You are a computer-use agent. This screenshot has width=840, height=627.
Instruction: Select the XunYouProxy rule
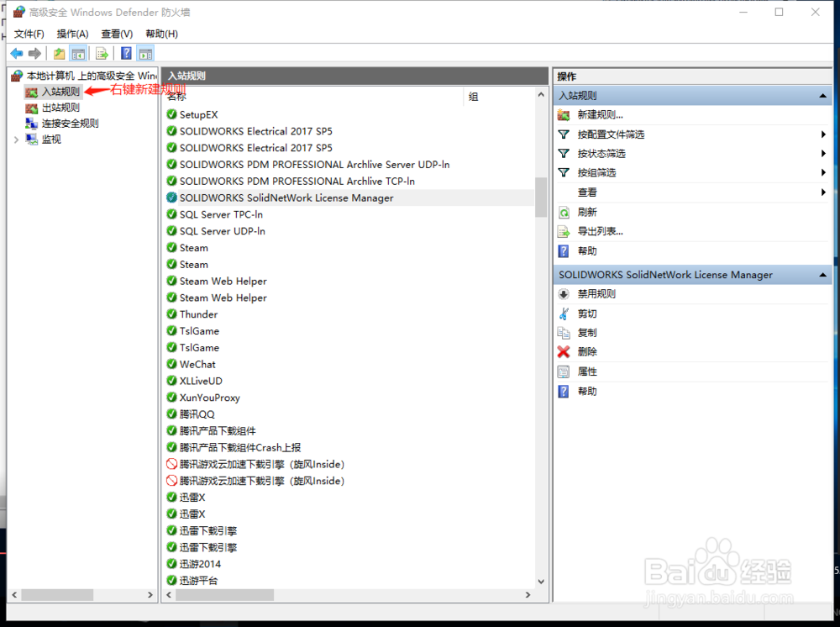209,397
